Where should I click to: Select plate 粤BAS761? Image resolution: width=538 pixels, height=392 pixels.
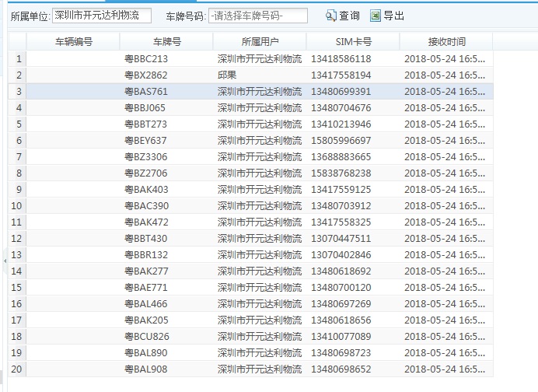click(146, 92)
